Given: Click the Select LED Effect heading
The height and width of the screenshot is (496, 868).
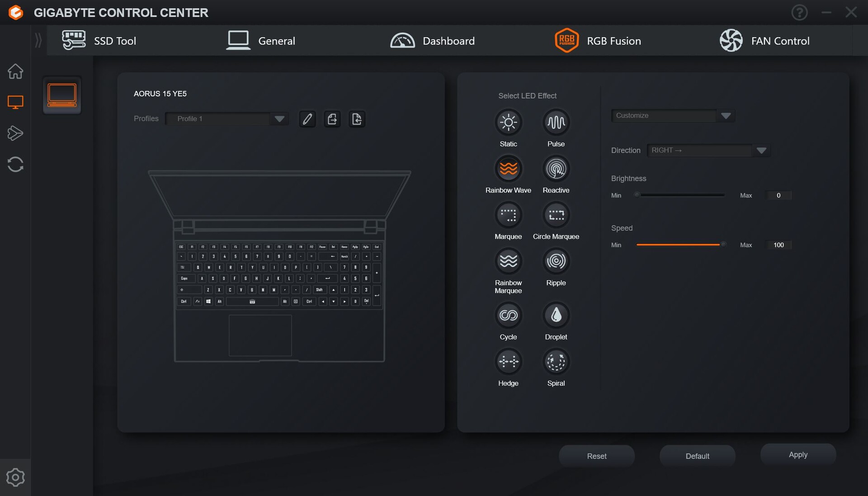Looking at the screenshot, I should (x=527, y=96).
